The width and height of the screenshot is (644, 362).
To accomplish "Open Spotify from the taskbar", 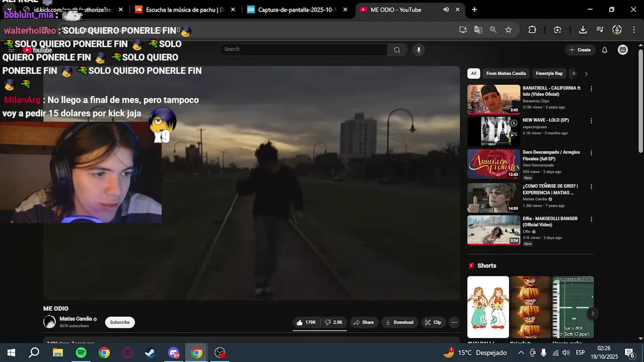I will coord(81,353).
